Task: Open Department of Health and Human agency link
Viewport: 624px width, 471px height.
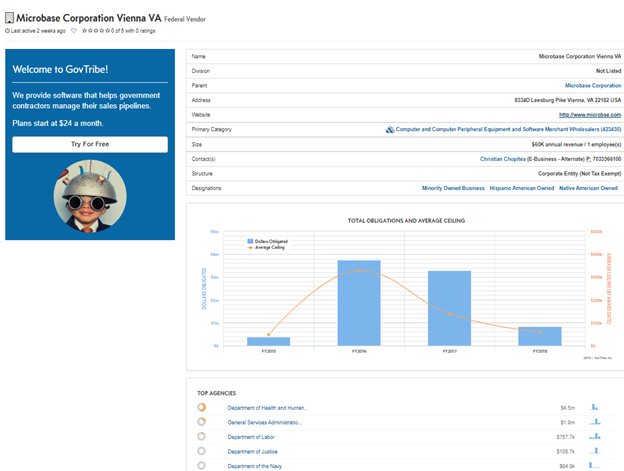Action: (268, 408)
